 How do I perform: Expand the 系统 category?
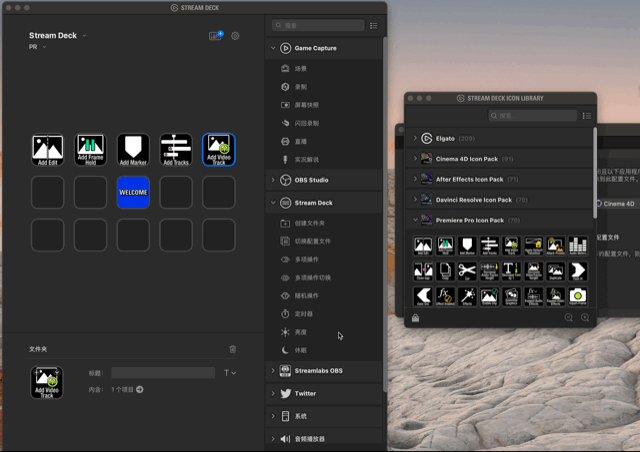[x=273, y=416]
